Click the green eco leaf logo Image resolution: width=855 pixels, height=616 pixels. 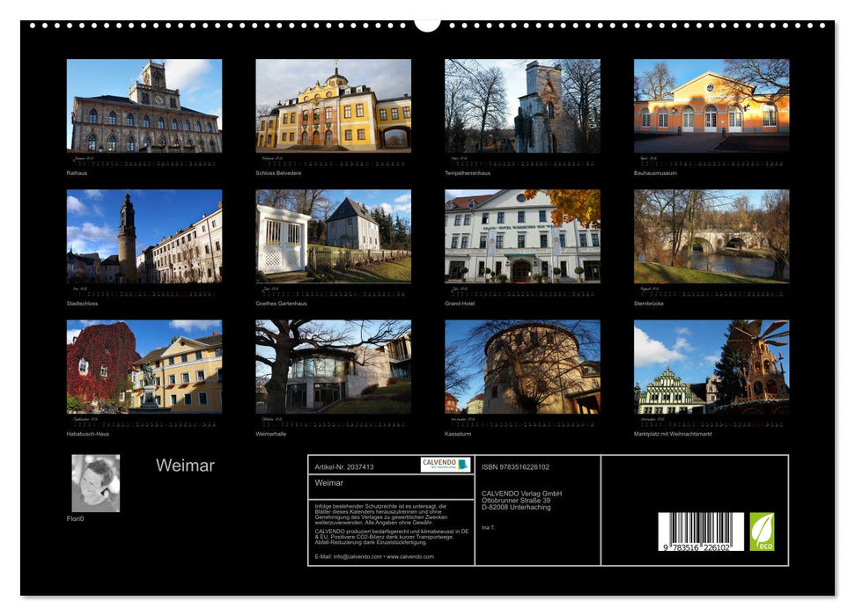(763, 532)
